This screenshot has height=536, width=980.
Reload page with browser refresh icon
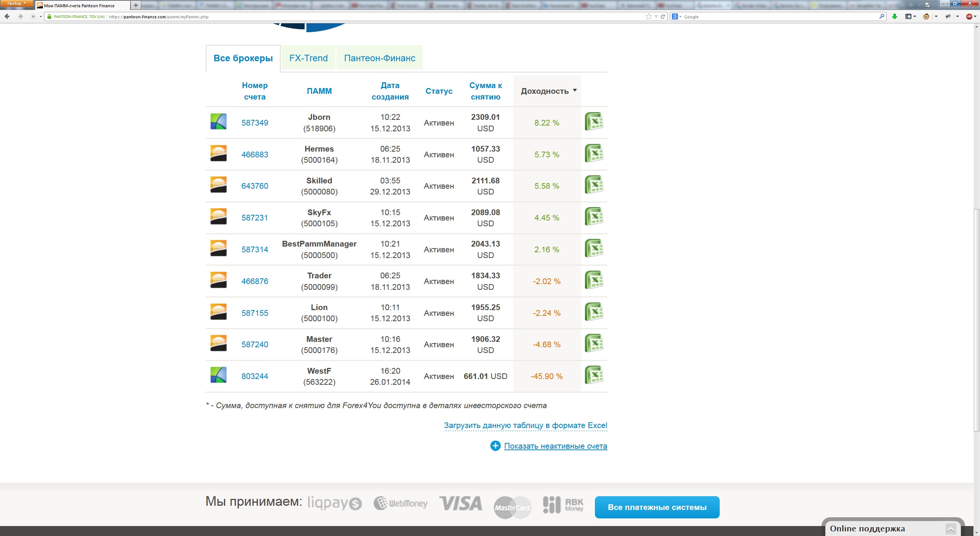tap(663, 16)
